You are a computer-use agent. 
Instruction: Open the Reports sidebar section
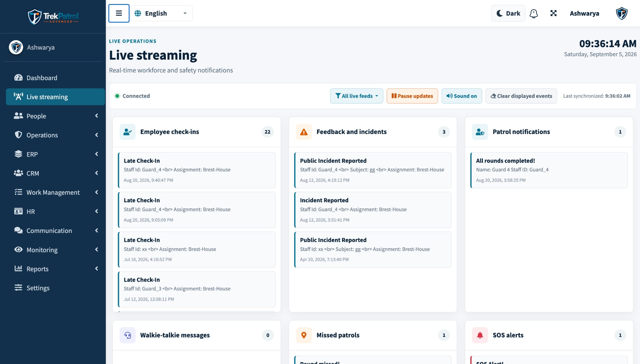tap(55, 269)
